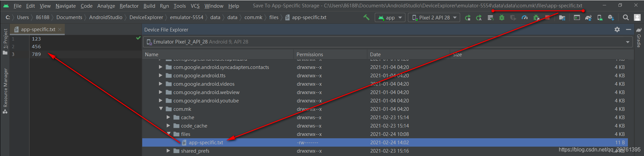Click the DeviceExplorer breadcrumb

click(x=146, y=17)
